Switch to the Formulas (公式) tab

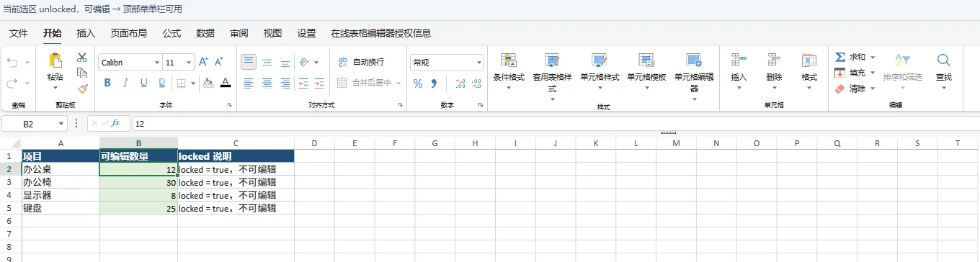tap(171, 33)
